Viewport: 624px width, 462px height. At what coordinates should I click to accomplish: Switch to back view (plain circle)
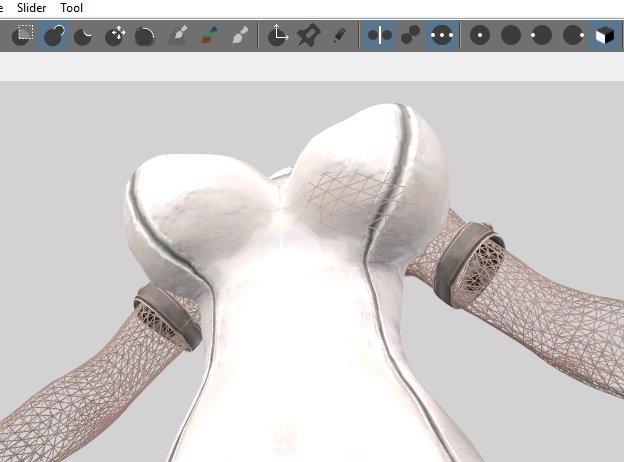(x=511, y=36)
